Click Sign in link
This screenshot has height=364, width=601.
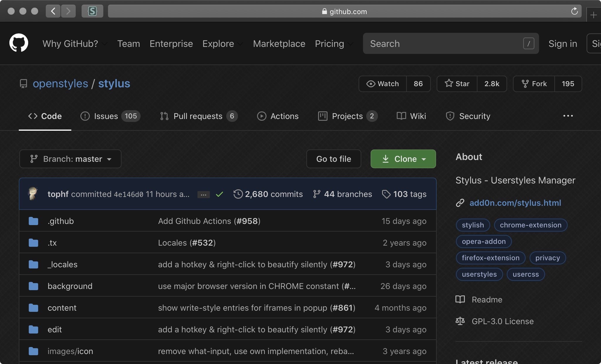click(563, 44)
